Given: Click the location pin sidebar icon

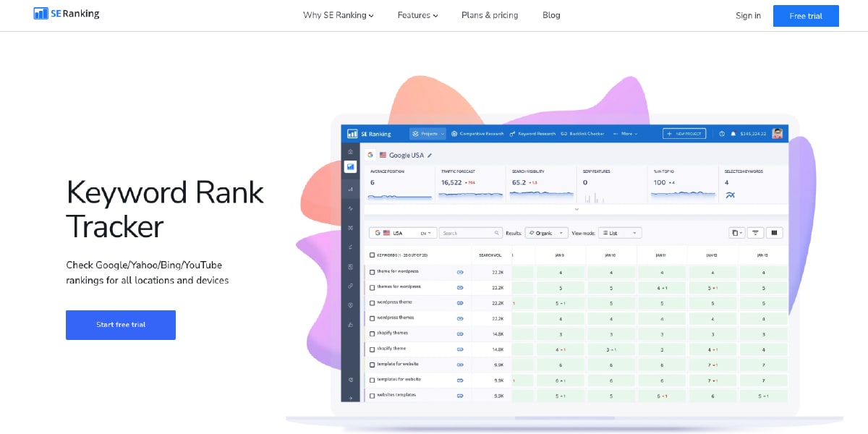Looking at the screenshot, I should coord(350,305).
